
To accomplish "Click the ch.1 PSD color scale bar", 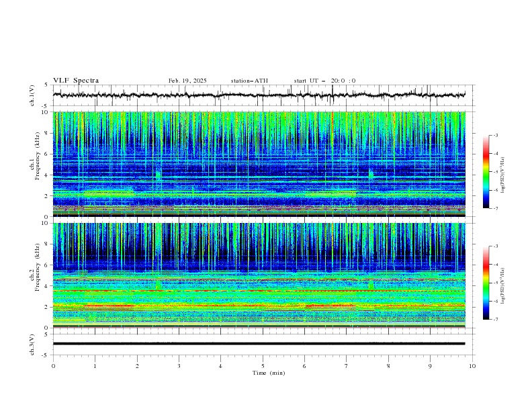I will coord(486,172).
